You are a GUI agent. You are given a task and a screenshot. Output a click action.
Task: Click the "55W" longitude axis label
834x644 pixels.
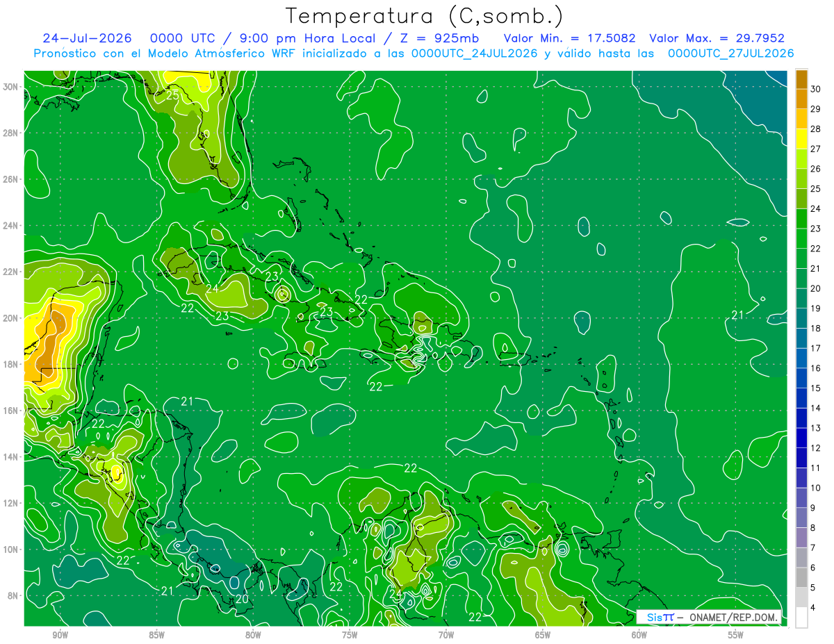coord(736,635)
